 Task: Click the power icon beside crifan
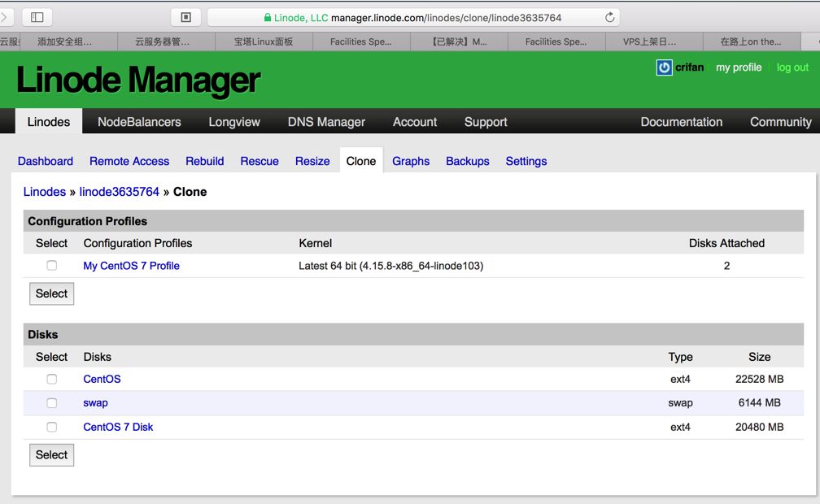(664, 67)
